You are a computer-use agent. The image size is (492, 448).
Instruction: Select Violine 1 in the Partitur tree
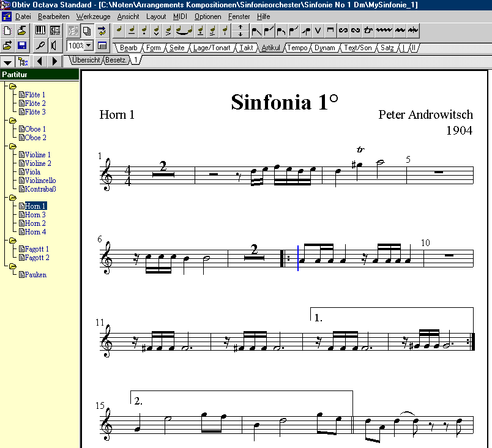pyautogui.click(x=37, y=155)
